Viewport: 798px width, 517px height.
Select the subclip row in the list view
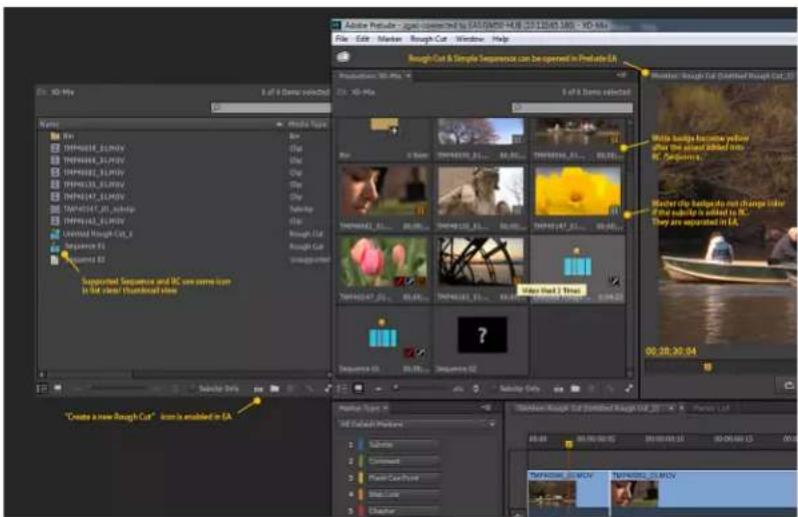(x=183, y=209)
